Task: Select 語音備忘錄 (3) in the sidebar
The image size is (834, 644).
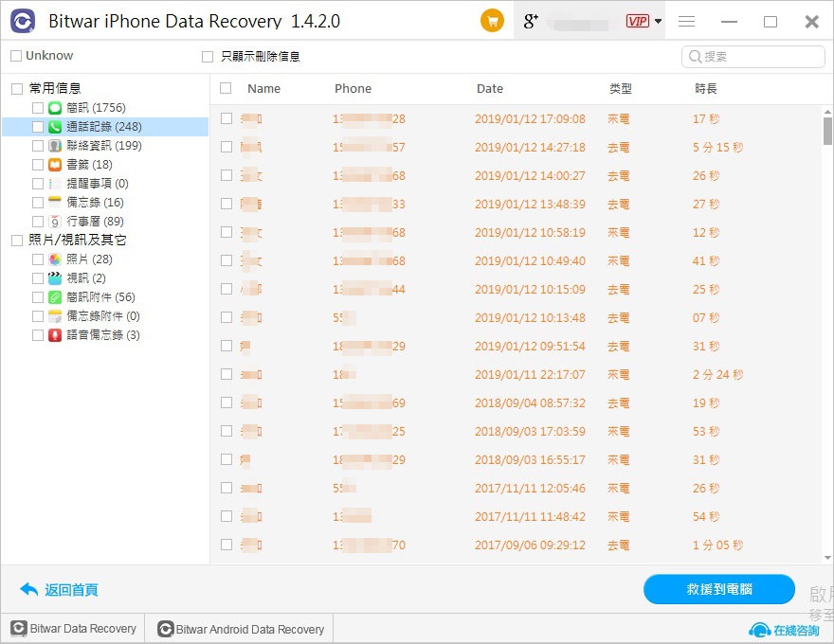Action: click(x=103, y=334)
